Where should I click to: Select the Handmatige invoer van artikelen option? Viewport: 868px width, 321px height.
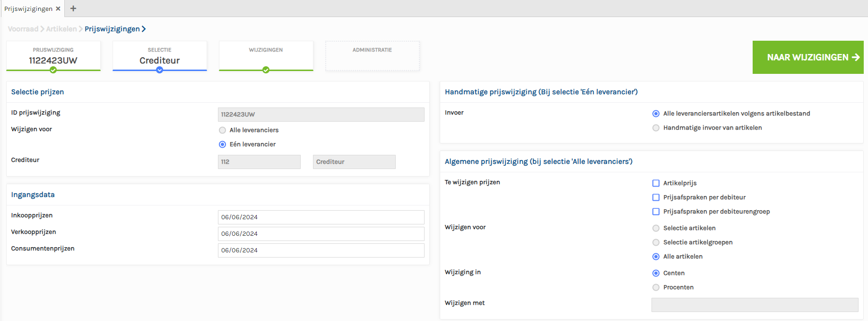(656, 128)
